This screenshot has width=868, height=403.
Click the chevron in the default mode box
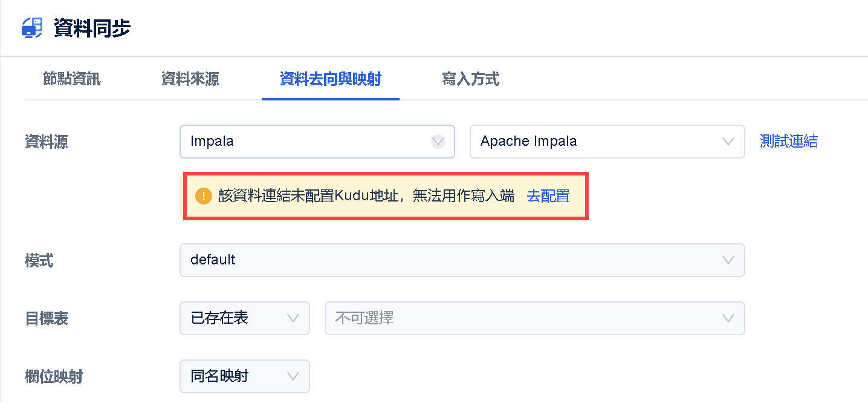(x=728, y=260)
